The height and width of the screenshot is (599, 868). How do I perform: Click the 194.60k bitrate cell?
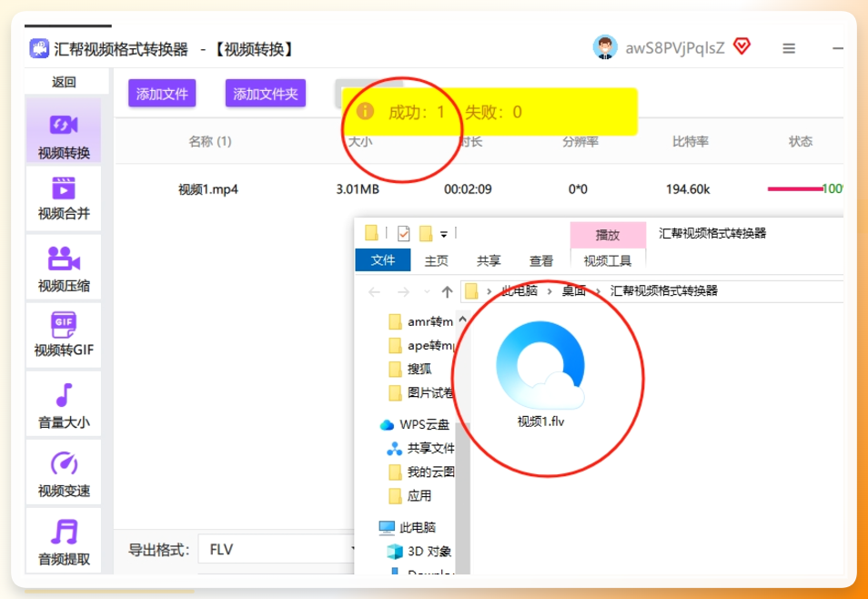click(688, 189)
